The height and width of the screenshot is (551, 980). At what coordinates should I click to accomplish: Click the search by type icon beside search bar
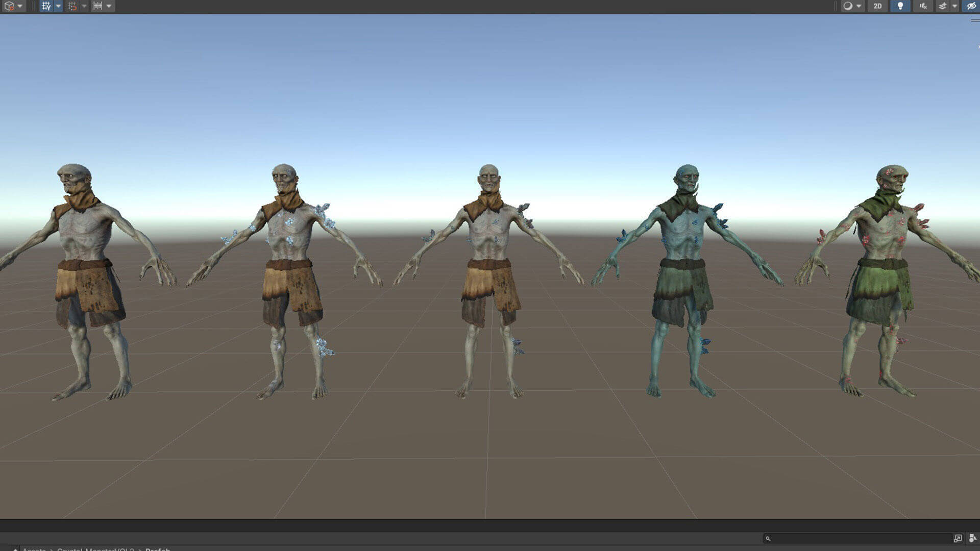pyautogui.click(x=958, y=538)
